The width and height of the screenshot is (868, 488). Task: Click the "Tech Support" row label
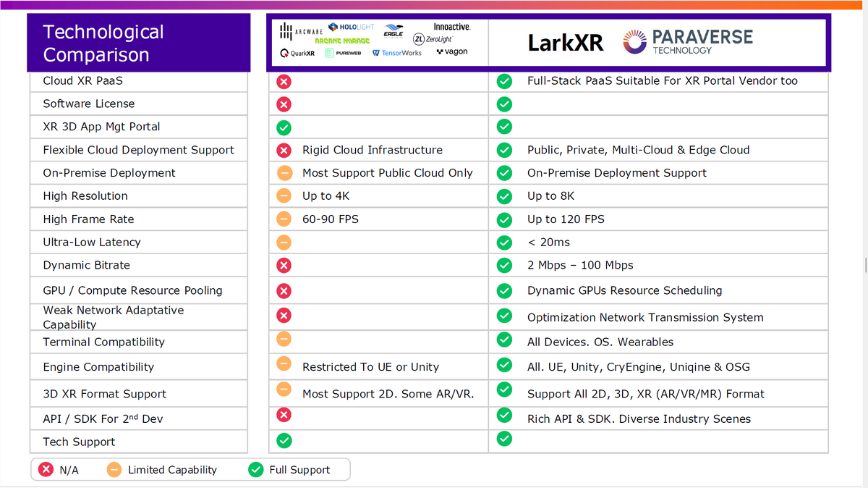(80, 442)
